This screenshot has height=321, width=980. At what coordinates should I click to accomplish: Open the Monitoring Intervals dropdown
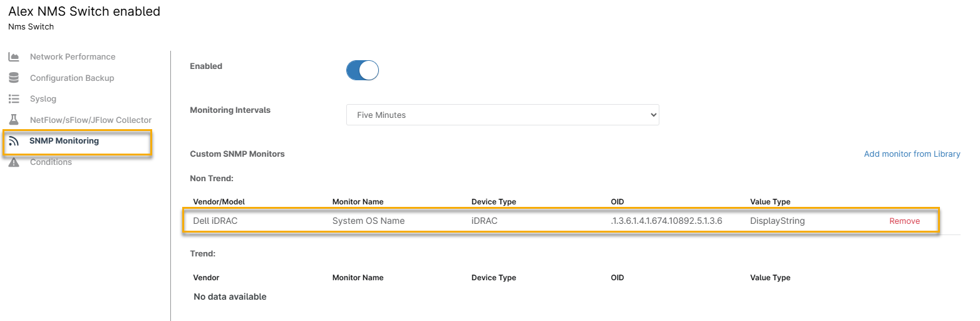tap(503, 115)
